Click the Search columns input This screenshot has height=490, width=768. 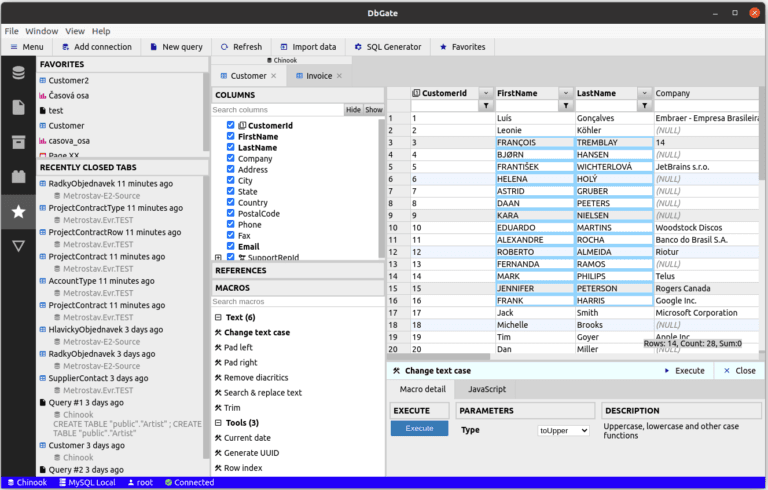point(277,110)
